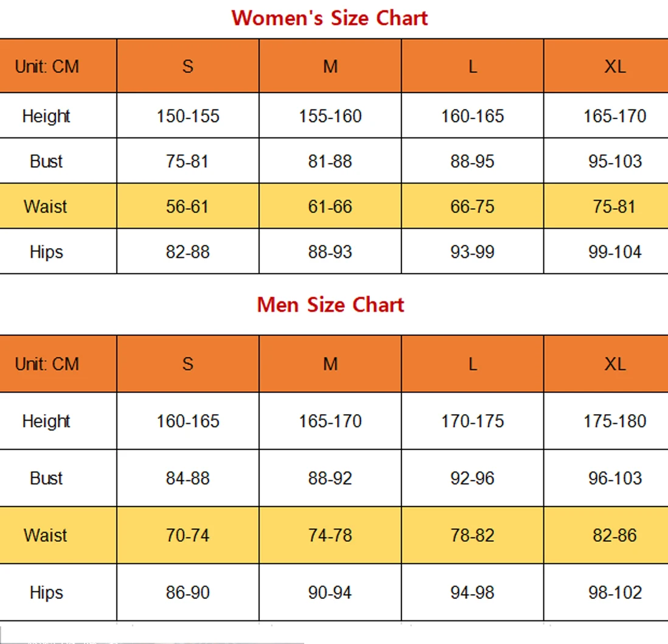Select the women's hips cell 99-104
This screenshot has width=668, height=644.
pyautogui.click(x=614, y=252)
